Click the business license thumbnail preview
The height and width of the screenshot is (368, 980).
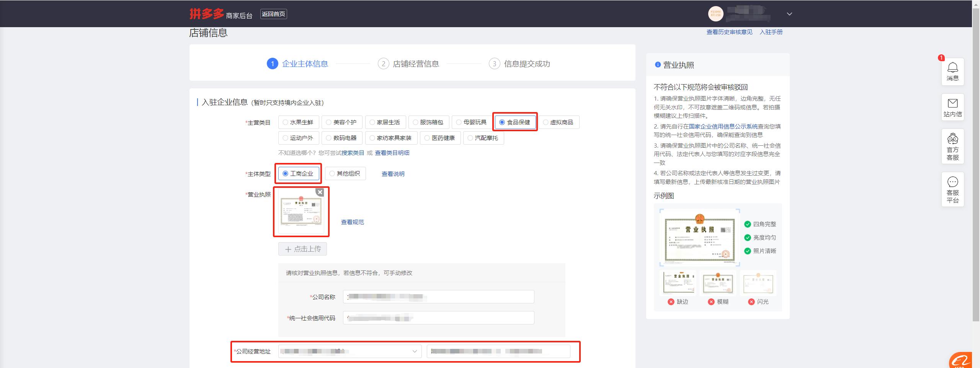click(x=301, y=212)
